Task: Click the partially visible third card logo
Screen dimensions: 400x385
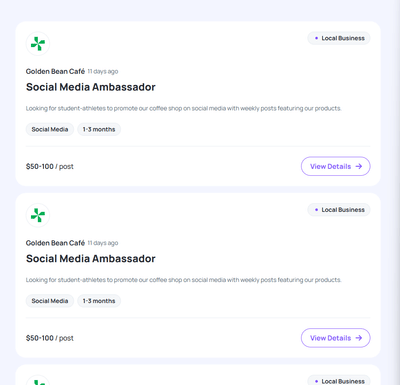Action: [38, 380]
